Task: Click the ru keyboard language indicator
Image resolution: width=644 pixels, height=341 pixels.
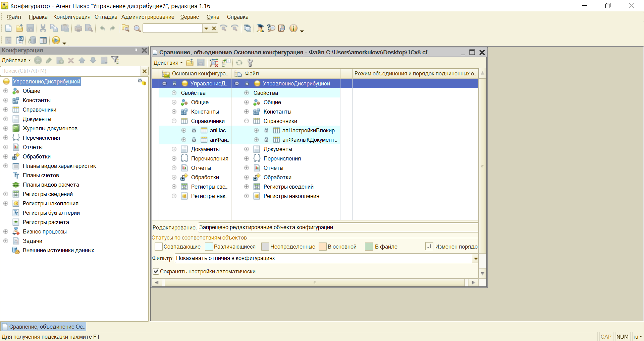Action: (637, 337)
